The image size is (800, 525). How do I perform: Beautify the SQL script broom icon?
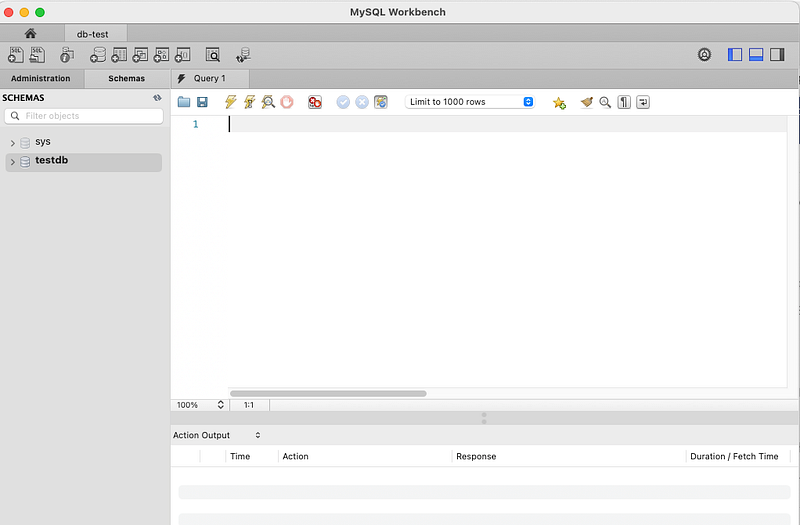(x=587, y=102)
